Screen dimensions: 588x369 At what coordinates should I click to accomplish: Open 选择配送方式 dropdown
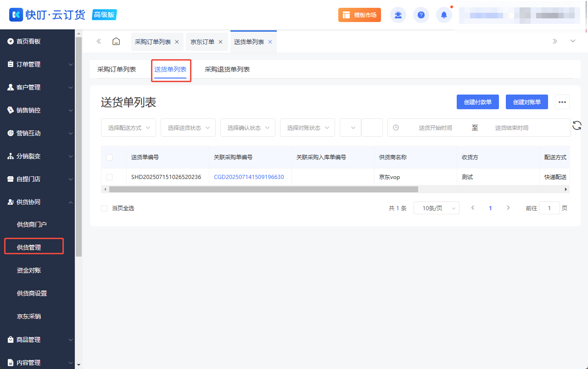point(129,128)
